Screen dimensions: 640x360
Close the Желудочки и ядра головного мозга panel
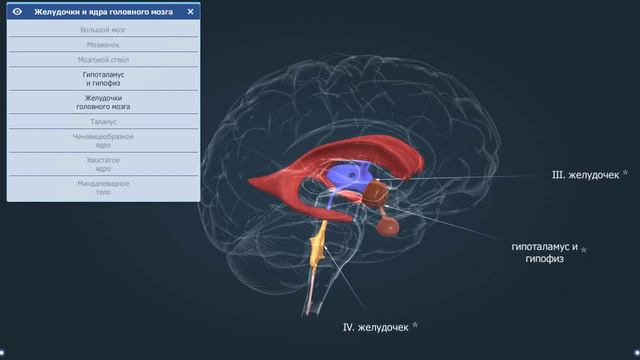[x=190, y=12]
